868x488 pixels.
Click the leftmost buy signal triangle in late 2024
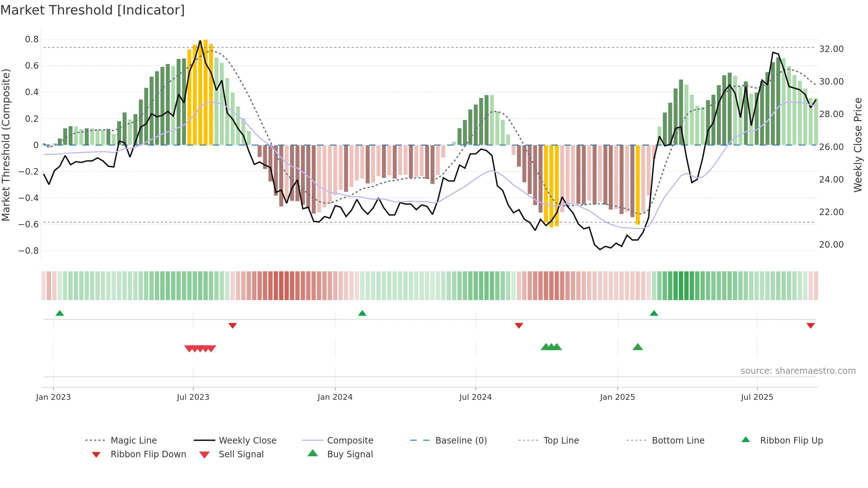click(x=546, y=347)
